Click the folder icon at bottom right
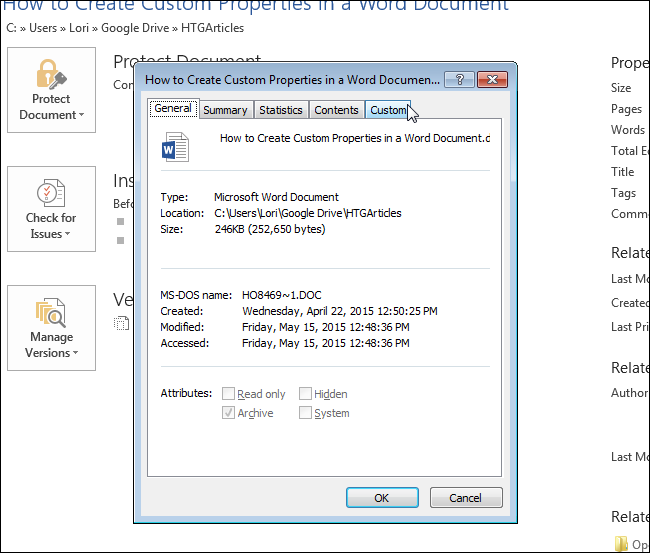Screen dimensions: 650x553 tap(621, 544)
